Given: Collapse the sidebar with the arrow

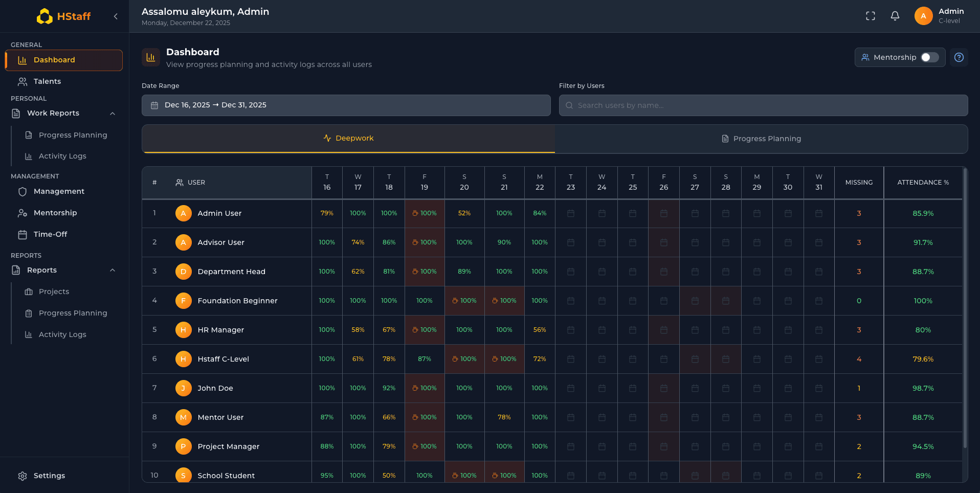Looking at the screenshot, I should click(116, 16).
